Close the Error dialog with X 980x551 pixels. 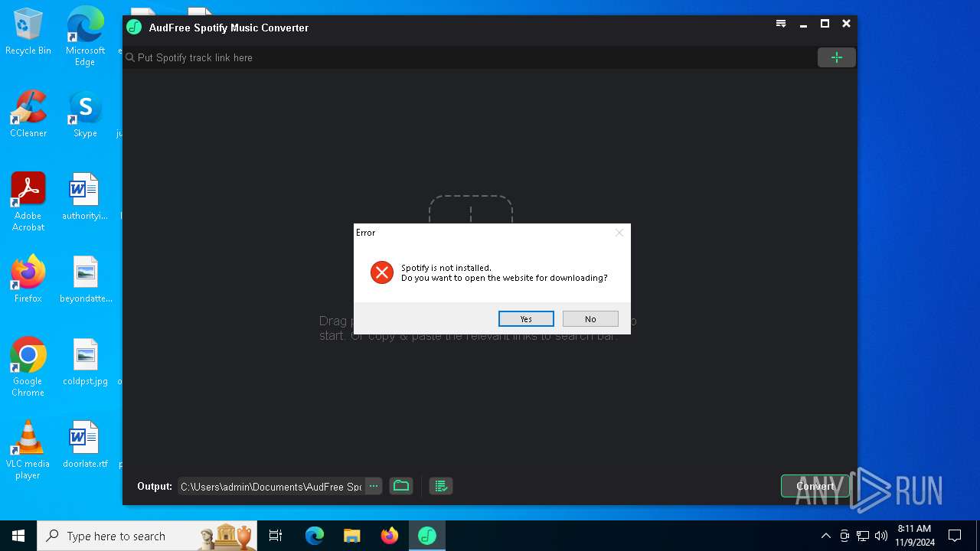(619, 233)
